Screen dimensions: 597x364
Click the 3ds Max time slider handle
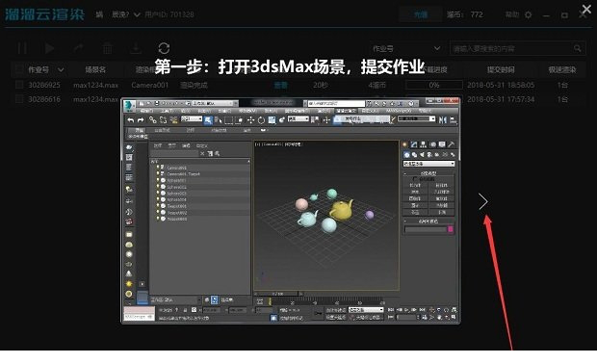pos(278,294)
